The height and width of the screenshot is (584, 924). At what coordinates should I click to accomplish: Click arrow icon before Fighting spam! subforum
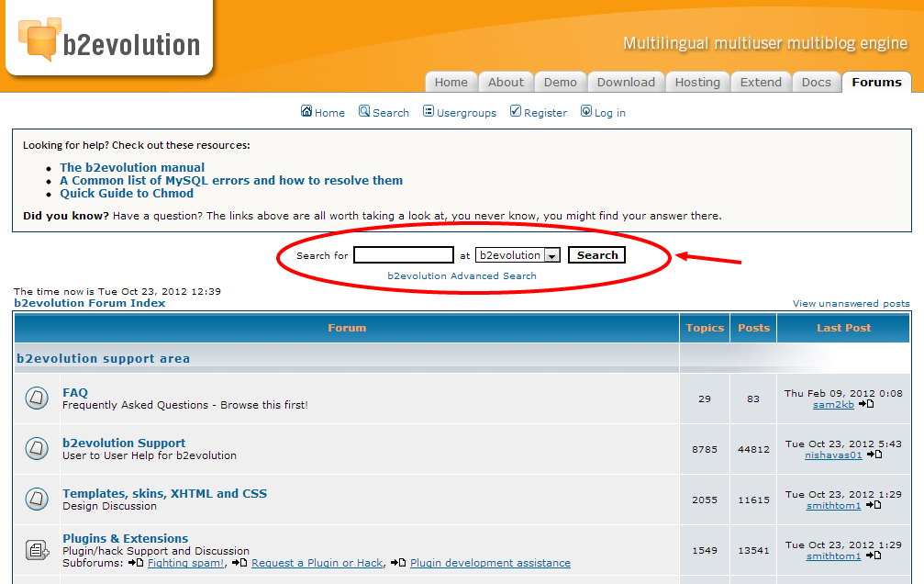tap(136, 563)
